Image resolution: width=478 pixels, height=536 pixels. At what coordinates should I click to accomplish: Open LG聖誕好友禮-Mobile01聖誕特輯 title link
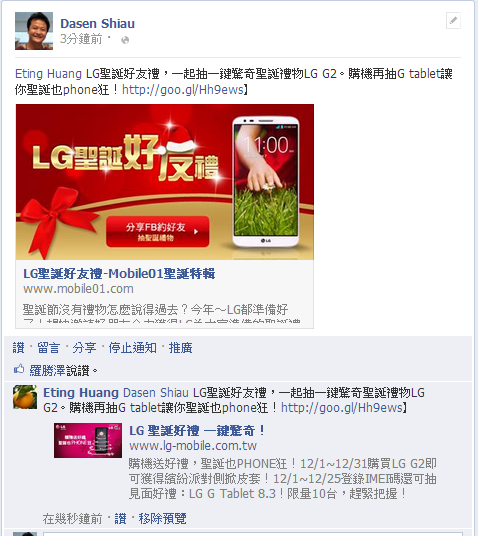tap(119, 273)
